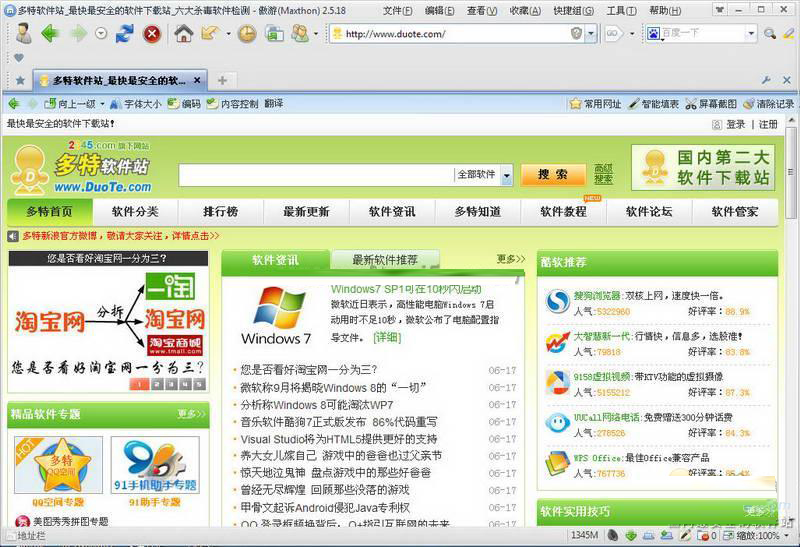Open the zoom 缩放:100% dropdown arrow
Viewport: 800px width, 547px height.
click(786, 535)
